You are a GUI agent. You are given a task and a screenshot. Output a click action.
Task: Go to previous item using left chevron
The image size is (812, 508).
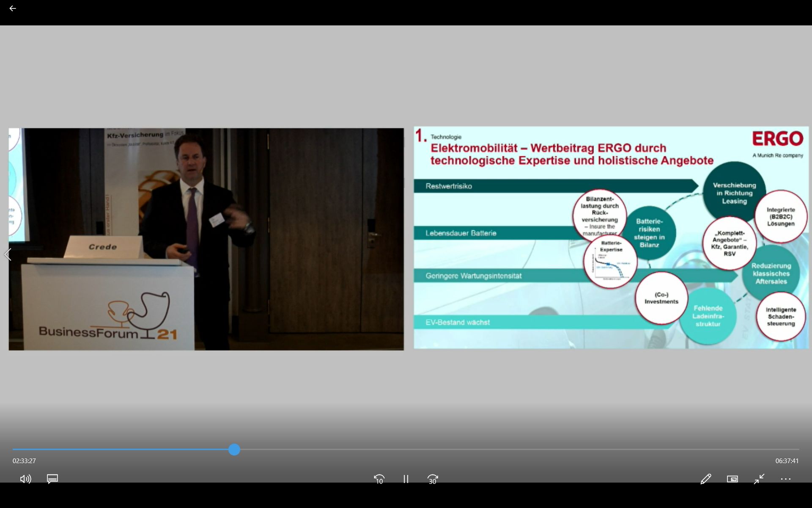8,254
